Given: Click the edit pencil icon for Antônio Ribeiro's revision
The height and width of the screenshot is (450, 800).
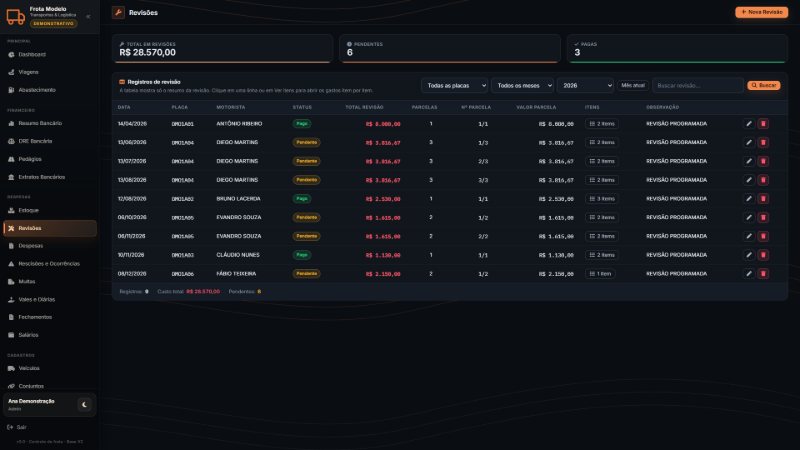Looking at the screenshot, I should point(748,124).
